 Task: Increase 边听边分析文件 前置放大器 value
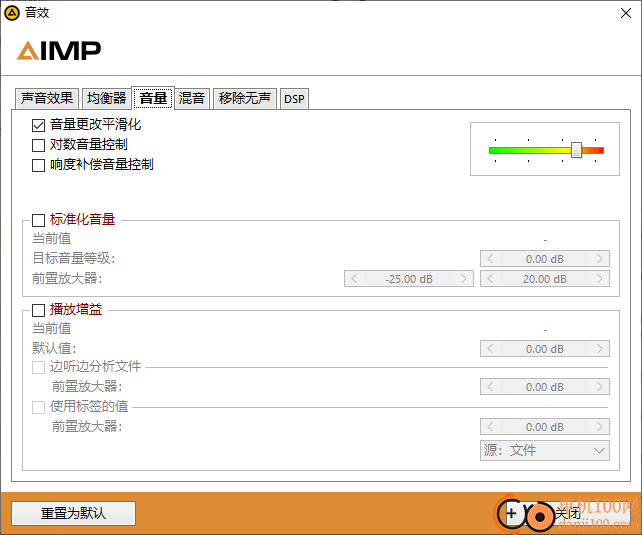click(x=600, y=386)
